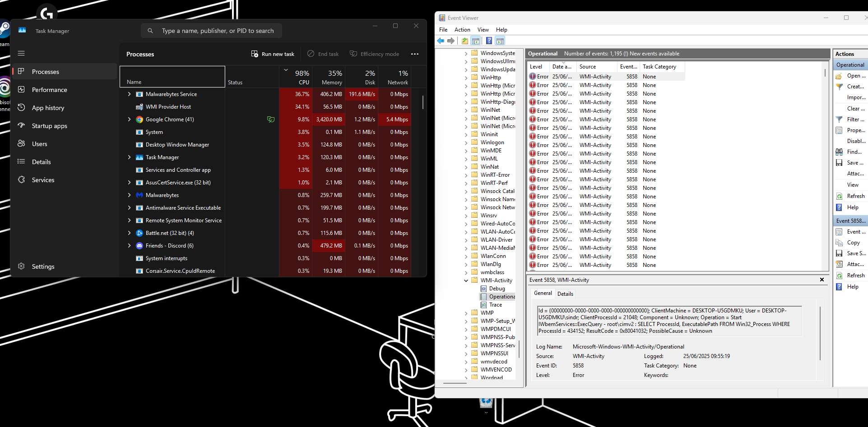The image size is (868, 427).
Task: Click Help icon in Event Viewer toolbar
Action: [489, 41]
